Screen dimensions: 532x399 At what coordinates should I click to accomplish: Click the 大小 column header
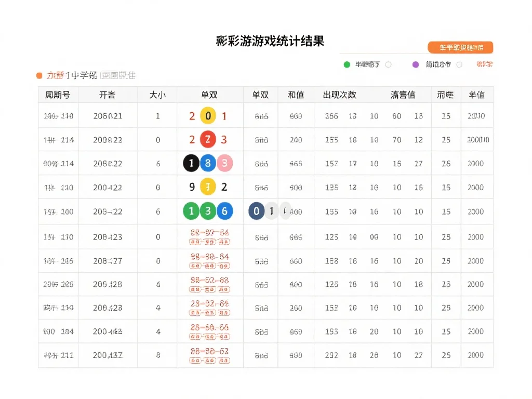coord(158,95)
